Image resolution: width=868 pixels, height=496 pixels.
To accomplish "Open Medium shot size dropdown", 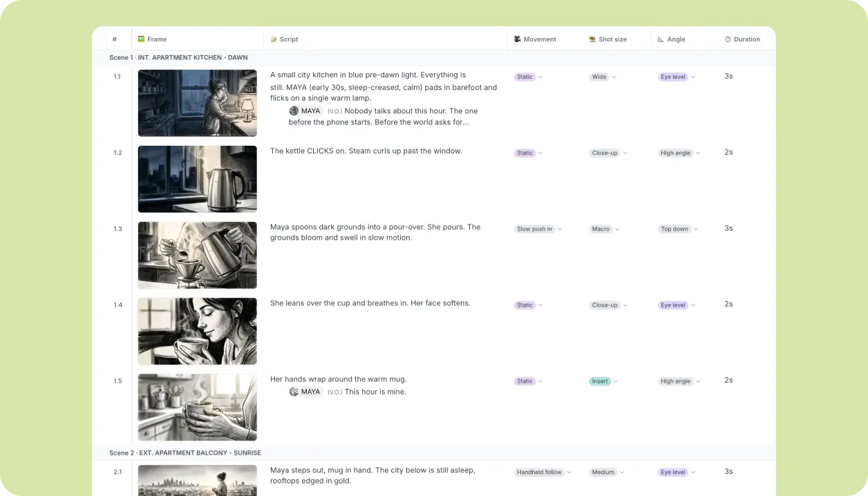I will click(607, 472).
